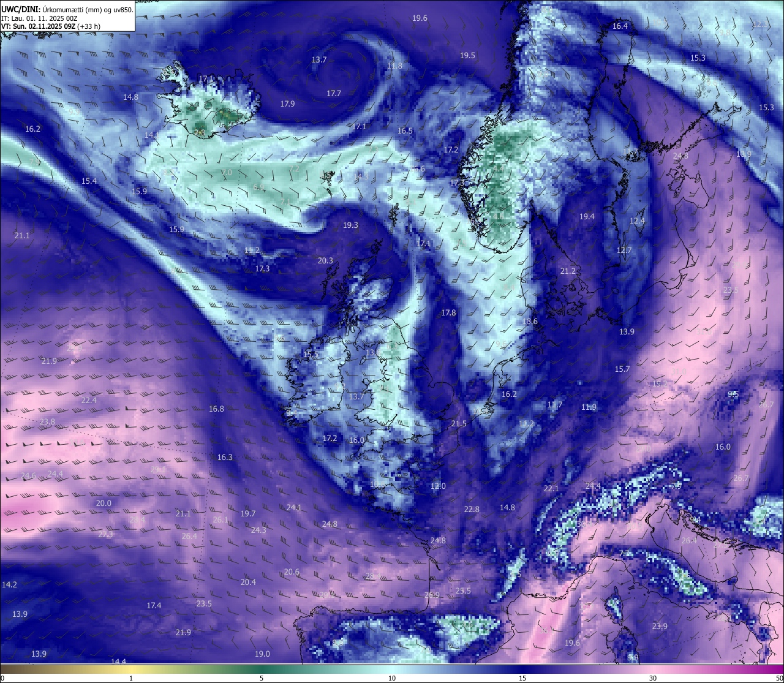784x683 pixels.
Task: Click the 24.1 value on the map
Action: pos(293,507)
